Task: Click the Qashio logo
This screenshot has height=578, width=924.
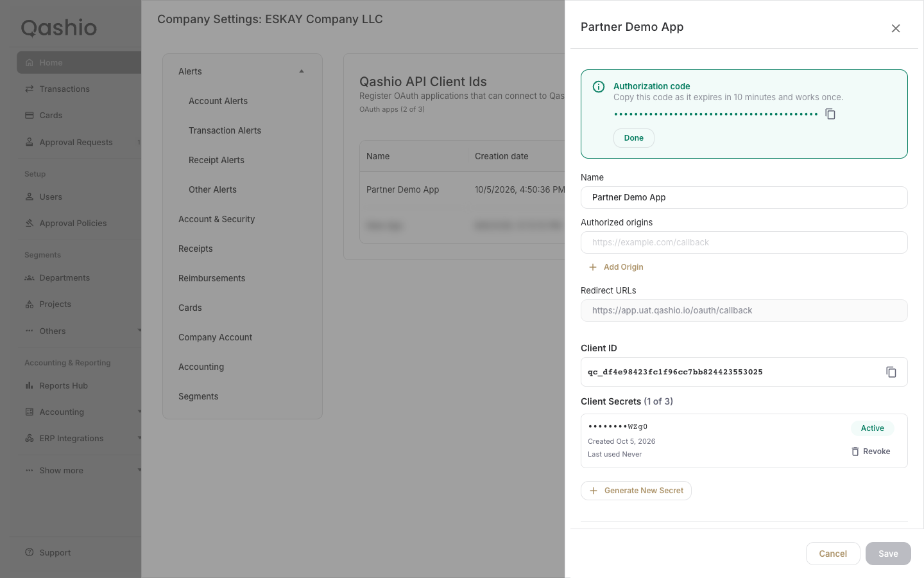Action: (59, 28)
